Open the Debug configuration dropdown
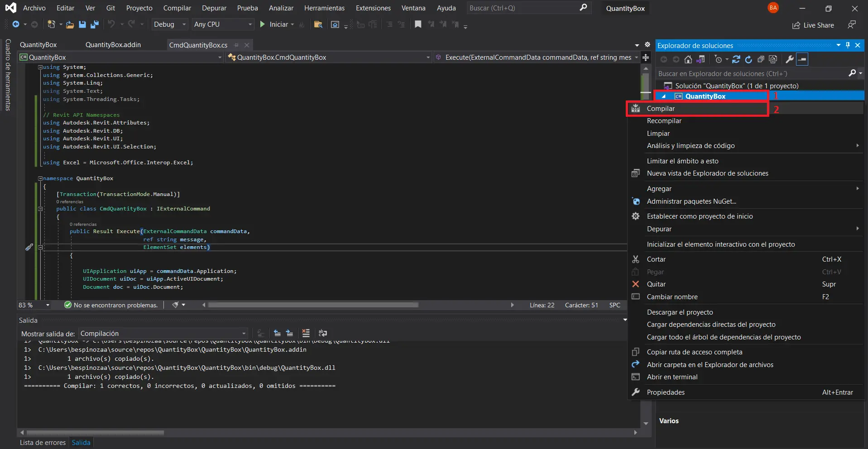The width and height of the screenshot is (868, 449). click(170, 24)
